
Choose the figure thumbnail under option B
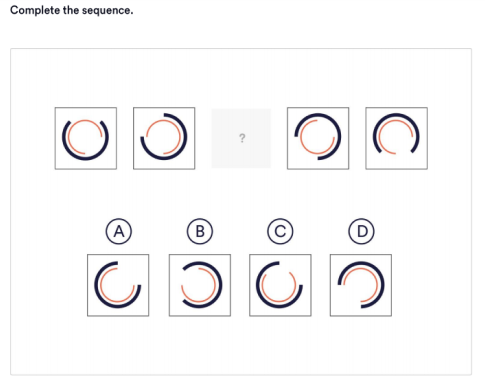[x=200, y=285]
